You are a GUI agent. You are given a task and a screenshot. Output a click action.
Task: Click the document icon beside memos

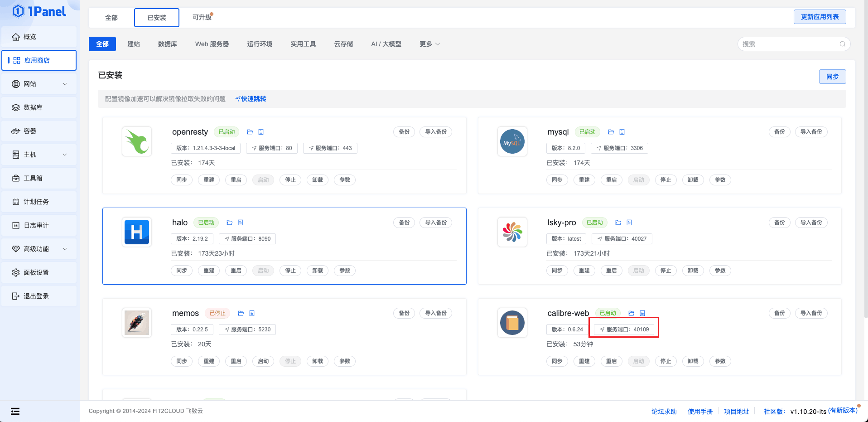[x=252, y=313]
